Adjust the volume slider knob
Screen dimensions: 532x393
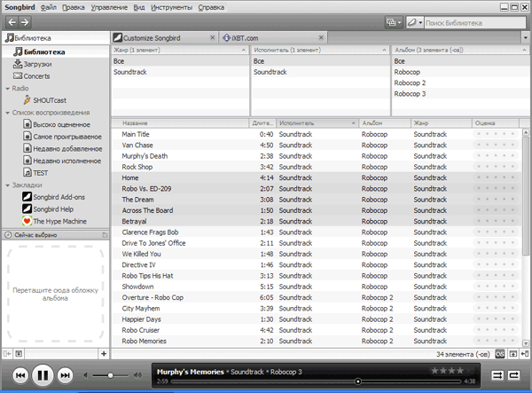[x=110, y=375]
